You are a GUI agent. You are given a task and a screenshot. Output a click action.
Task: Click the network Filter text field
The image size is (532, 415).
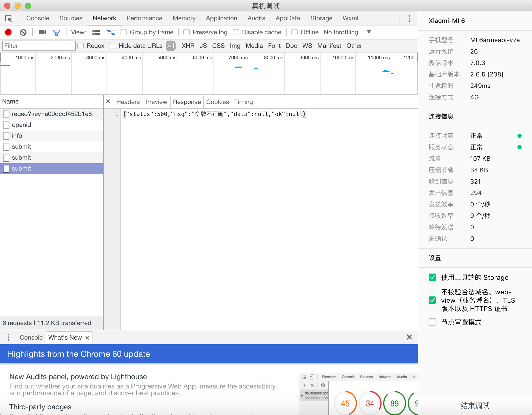39,46
